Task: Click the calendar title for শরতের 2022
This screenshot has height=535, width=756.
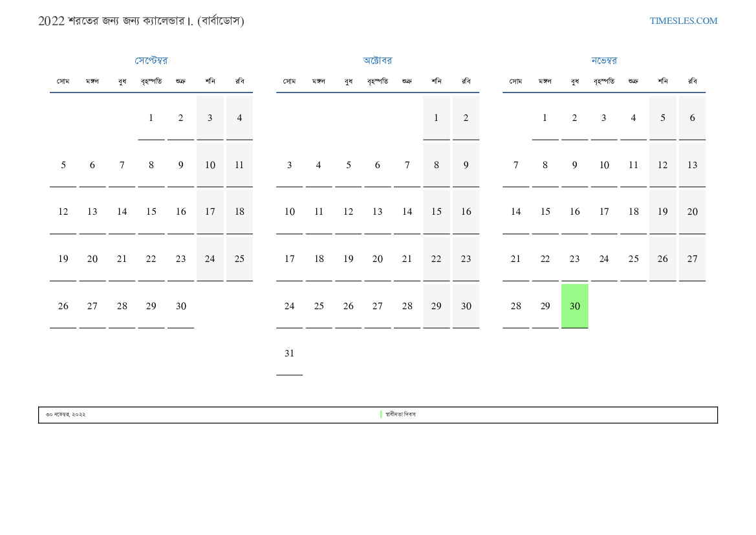Action: (x=141, y=21)
